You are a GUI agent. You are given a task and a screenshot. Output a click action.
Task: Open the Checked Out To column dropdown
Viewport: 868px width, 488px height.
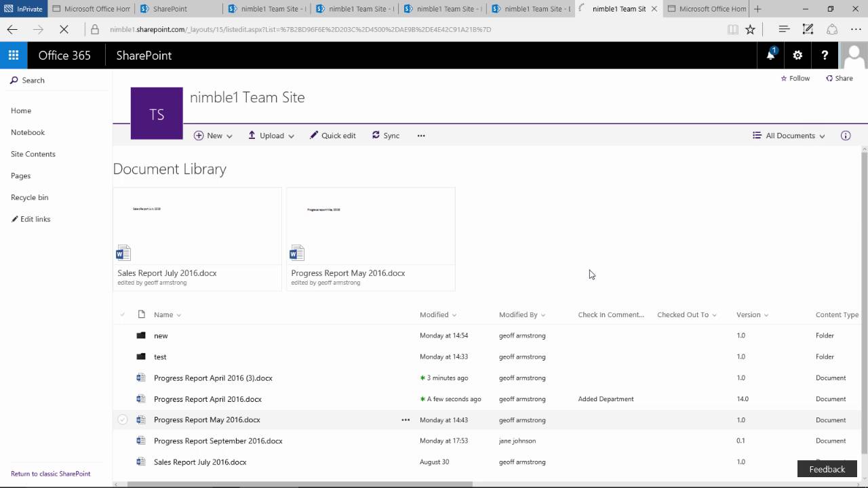pos(687,314)
